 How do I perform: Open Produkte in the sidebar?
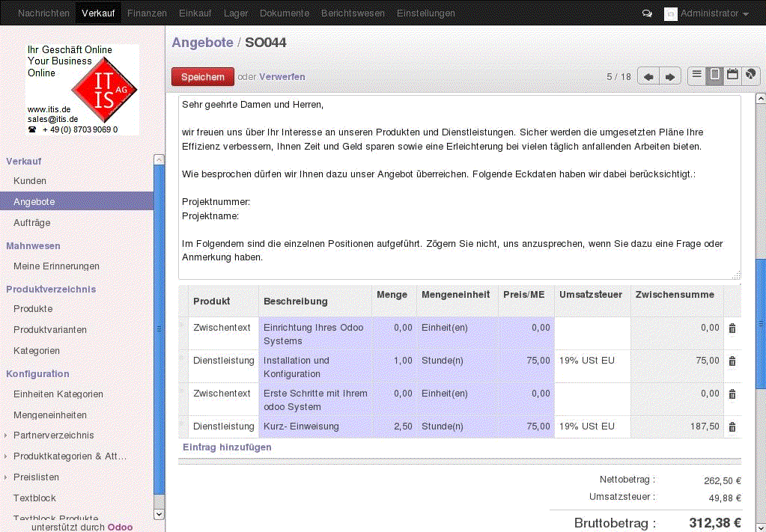coord(33,308)
